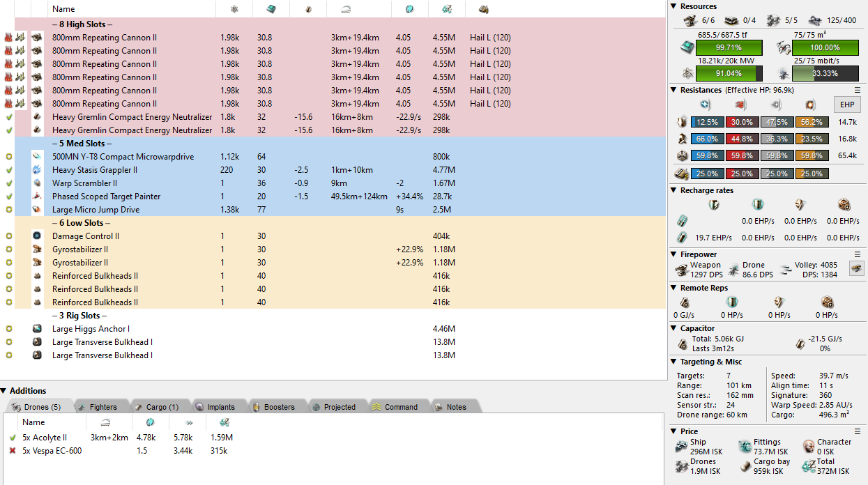
Task: Toggle the Heavy Stasis Grappler II state
Action: [9, 170]
